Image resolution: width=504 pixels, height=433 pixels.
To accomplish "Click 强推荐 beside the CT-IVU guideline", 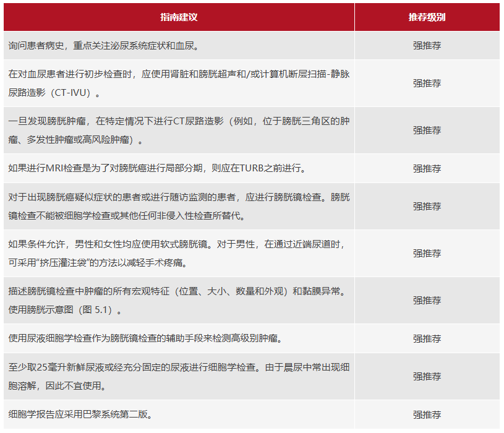I will (x=427, y=83).
